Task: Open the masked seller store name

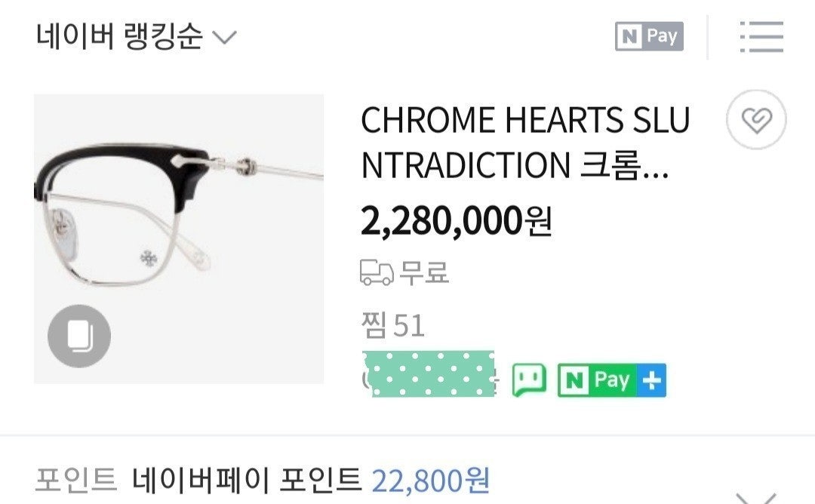Action: pyautogui.click(x=429, y=373)
